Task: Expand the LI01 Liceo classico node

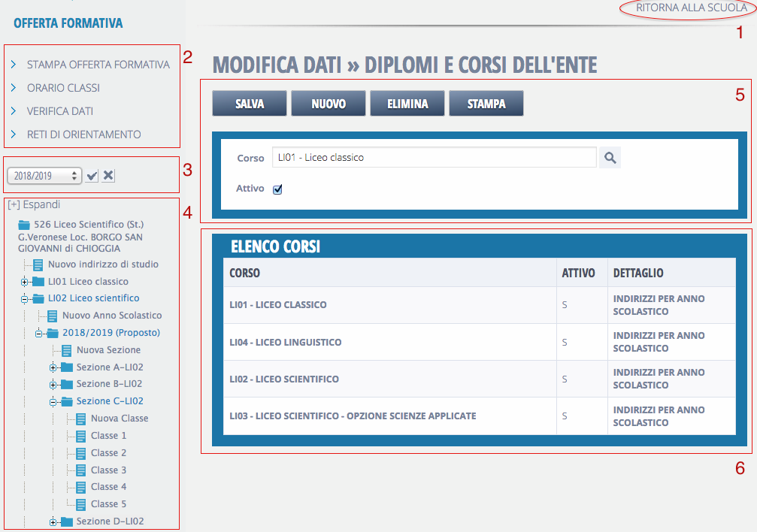Action: click(24, 282)
